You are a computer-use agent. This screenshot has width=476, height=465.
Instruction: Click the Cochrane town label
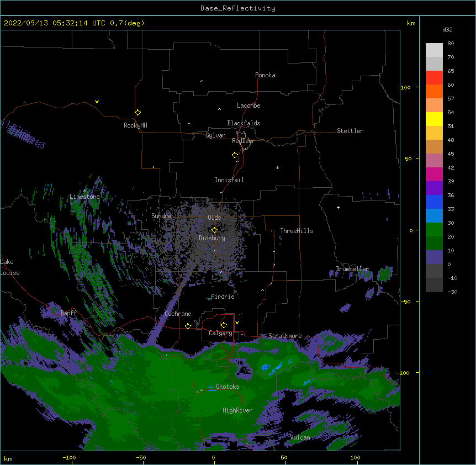178,314
